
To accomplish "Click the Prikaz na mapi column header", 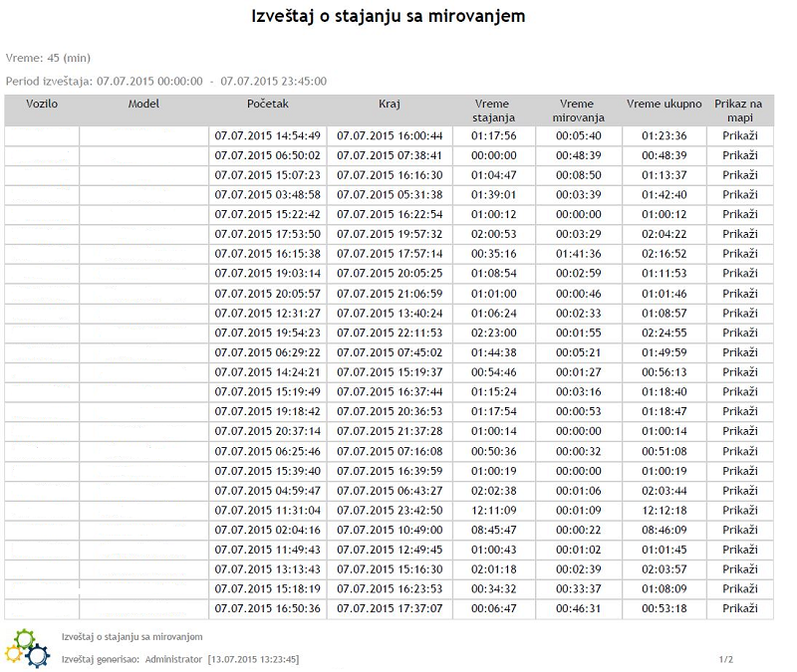I will 739,111.
